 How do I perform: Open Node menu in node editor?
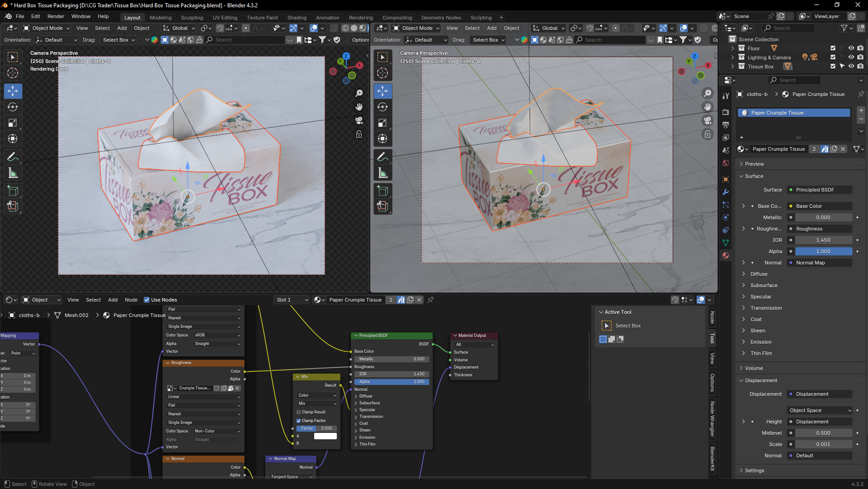coord(131,300)
